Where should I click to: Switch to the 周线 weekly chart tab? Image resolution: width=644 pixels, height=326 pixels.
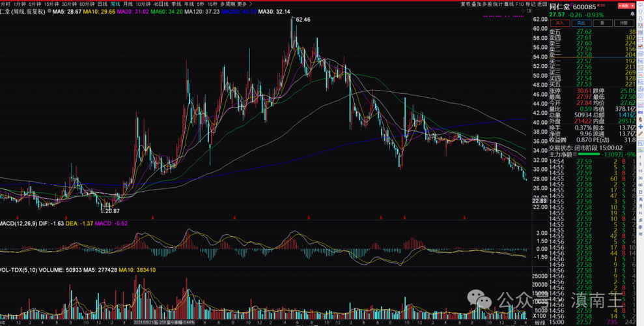tap(115, 4)
